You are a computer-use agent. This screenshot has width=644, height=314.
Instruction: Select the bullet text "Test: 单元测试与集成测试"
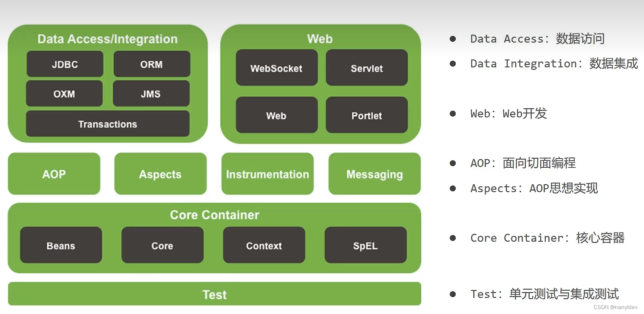point(544,294)
